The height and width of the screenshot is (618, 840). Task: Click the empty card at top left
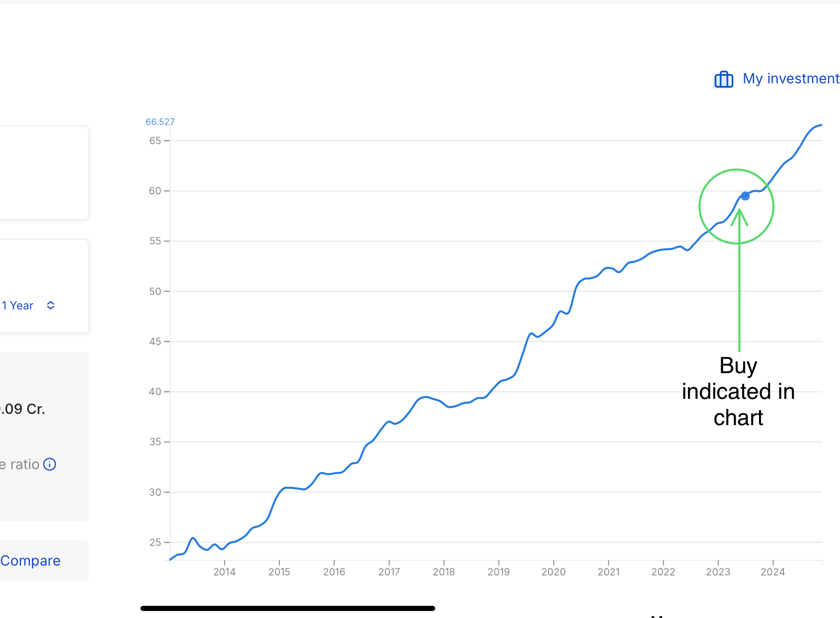coord(43,172)
